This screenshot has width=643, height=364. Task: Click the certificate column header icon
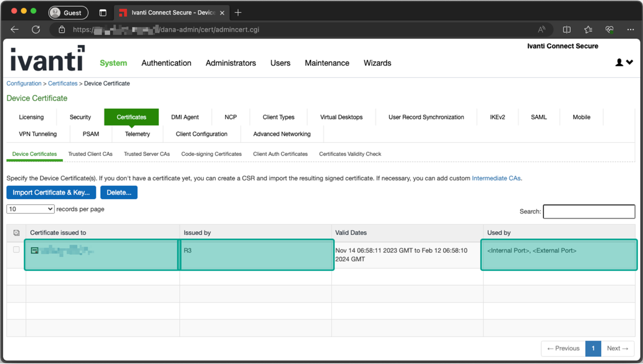(16, 232)
